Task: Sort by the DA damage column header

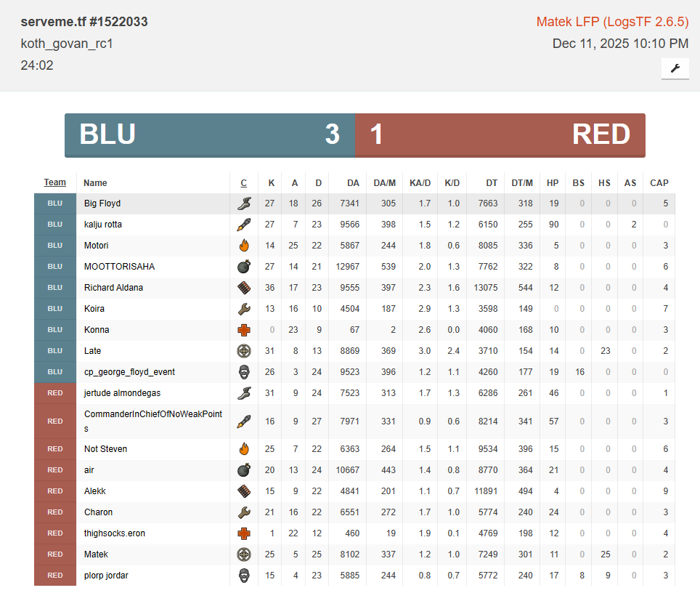Action: point(353,183)
